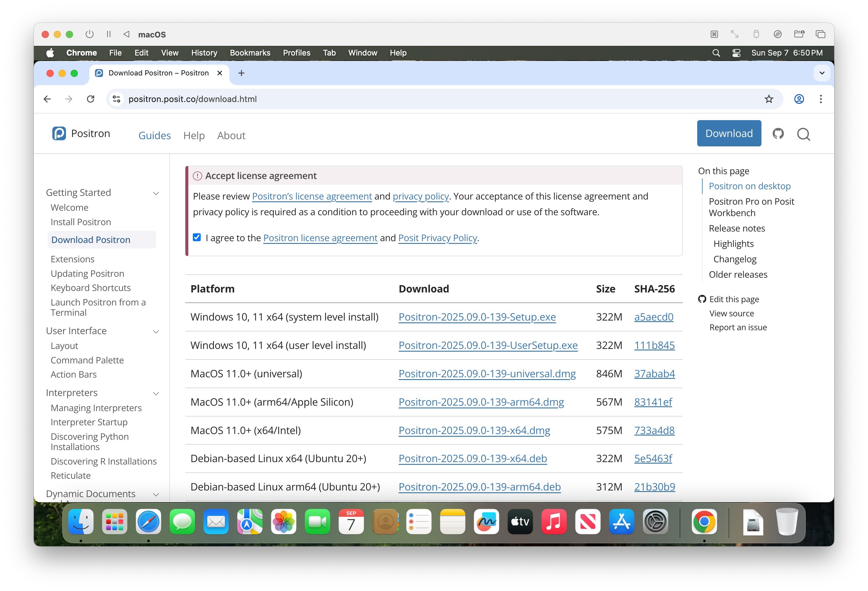This screenshot has width=868, height=591.
Task: Open Calendar from the Dock
Action: [x=351, y=522]
